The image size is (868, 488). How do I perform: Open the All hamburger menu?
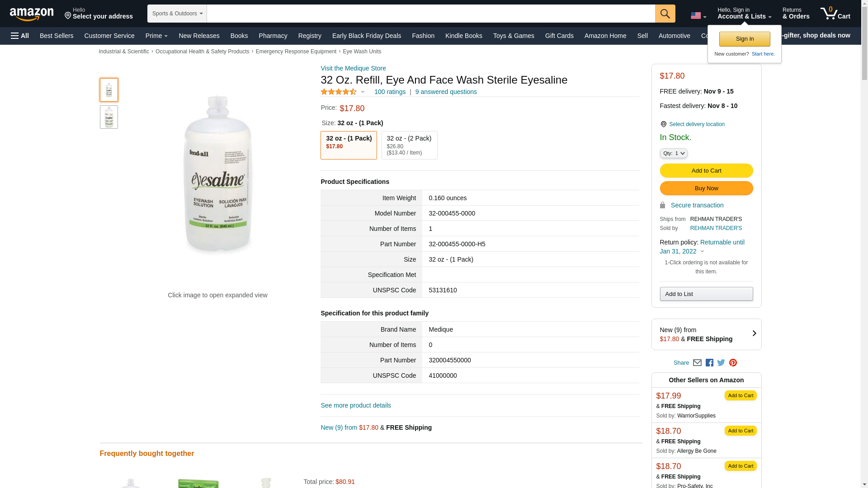tap(20, 36)
